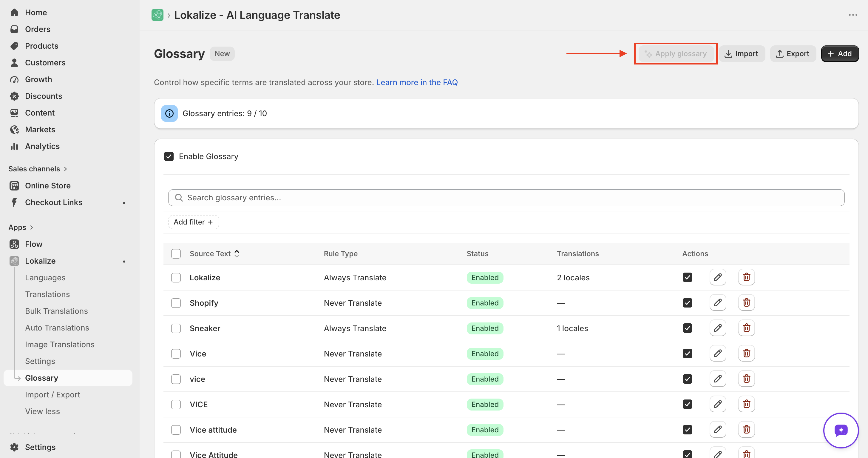Open the Import / Export submenu link
868x458 pixels.
tap(52, 395)
